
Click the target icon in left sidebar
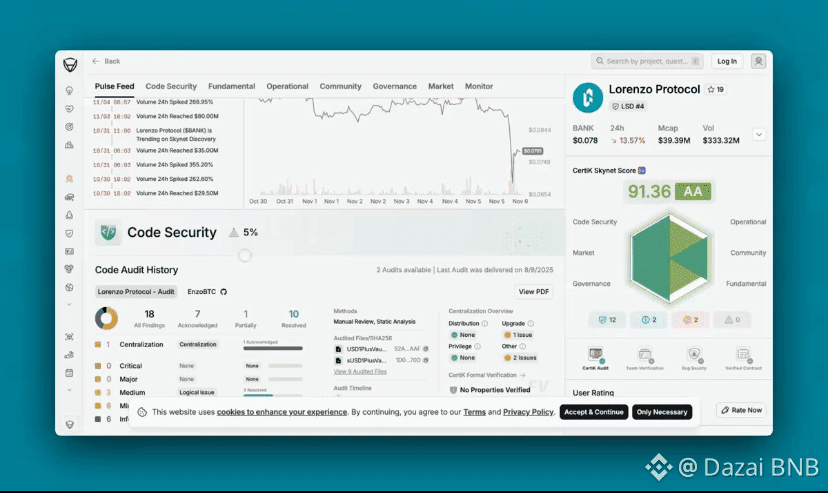coord(69,127)
